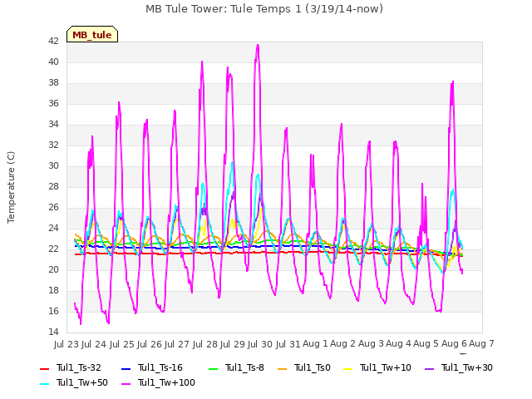The width and height of the screenshot is (532, 399).
Task: Select the Tul1_Tw+100 legend label
Action: [166, 382]
